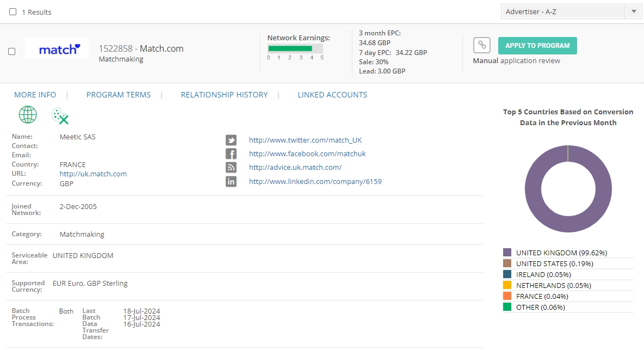This screenshot has width=644, height=350.
Task: Click the '2-Dec-2005' joined date
Action: click(78, 207)
